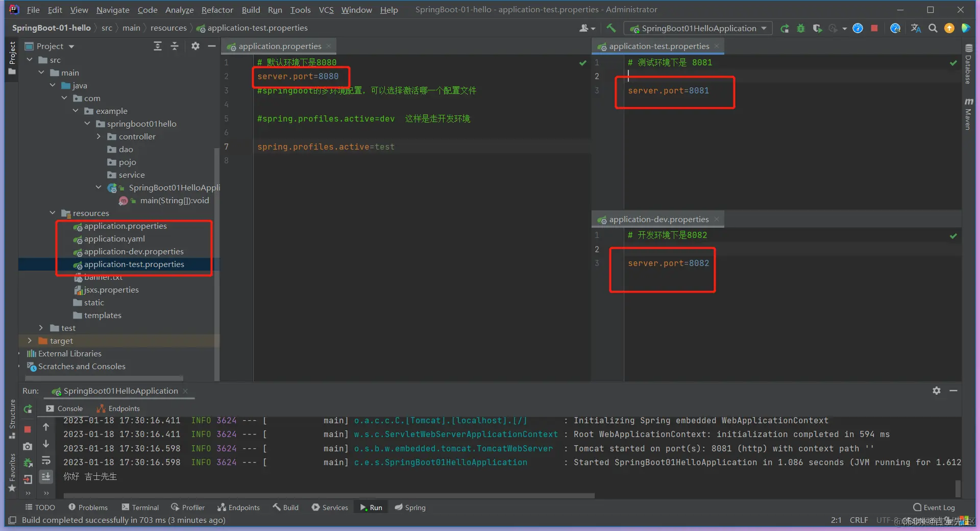The height and width of the screenshot is (531, 980).
Task: Switch to application.properties editor tab
Action: click(x=280, y=46)
